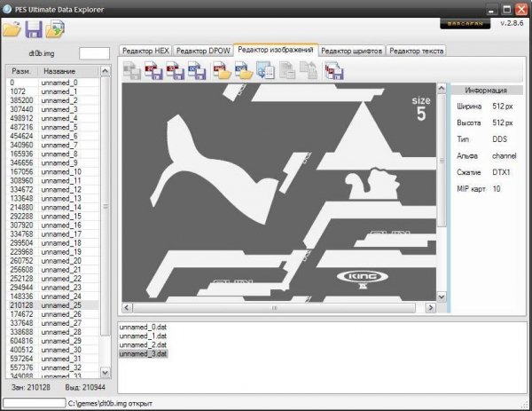Click the image preview scroll right arrow
This screenshot has height=411, width=532.
[431, 308]
